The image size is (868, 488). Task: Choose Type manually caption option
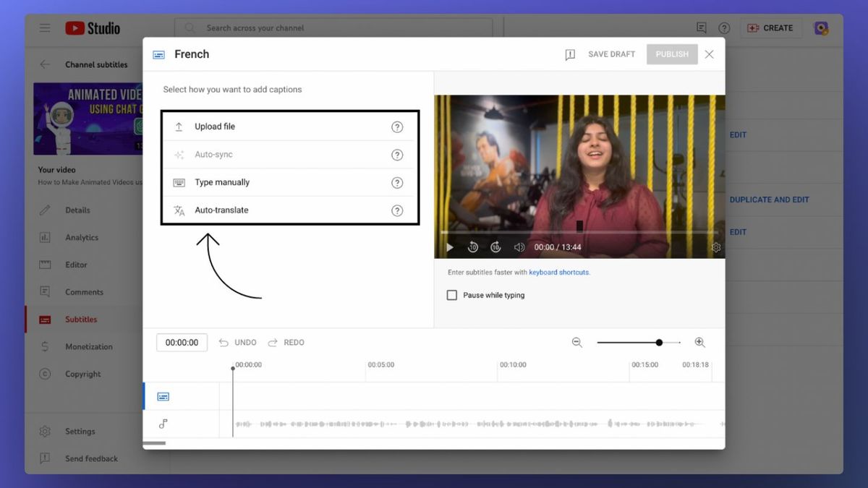click(x=289, y=182)
